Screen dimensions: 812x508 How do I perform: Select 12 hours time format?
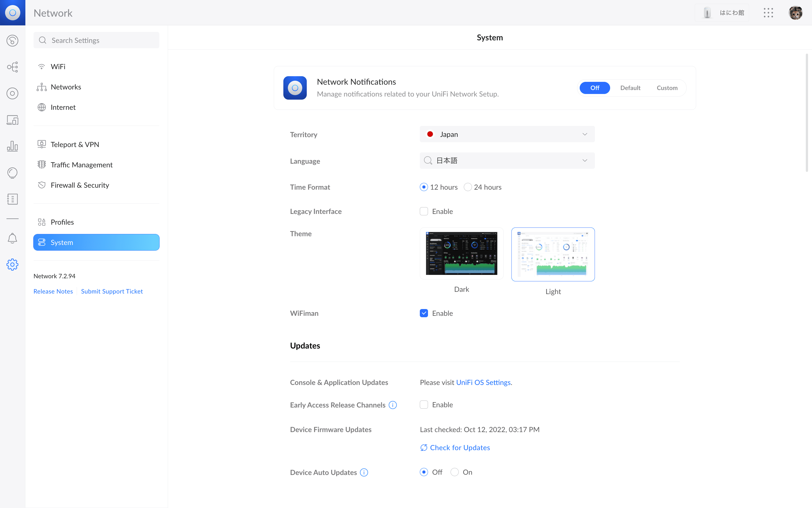(424, 187)
